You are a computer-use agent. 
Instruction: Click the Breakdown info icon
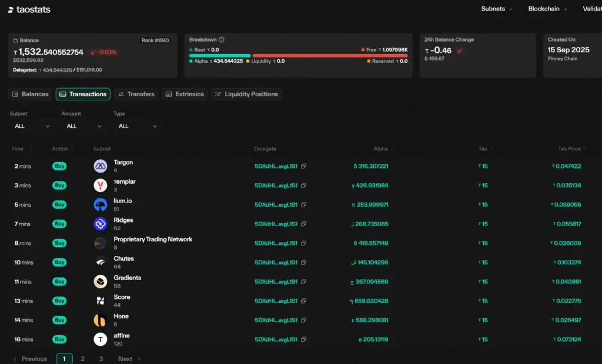[222, 40]
